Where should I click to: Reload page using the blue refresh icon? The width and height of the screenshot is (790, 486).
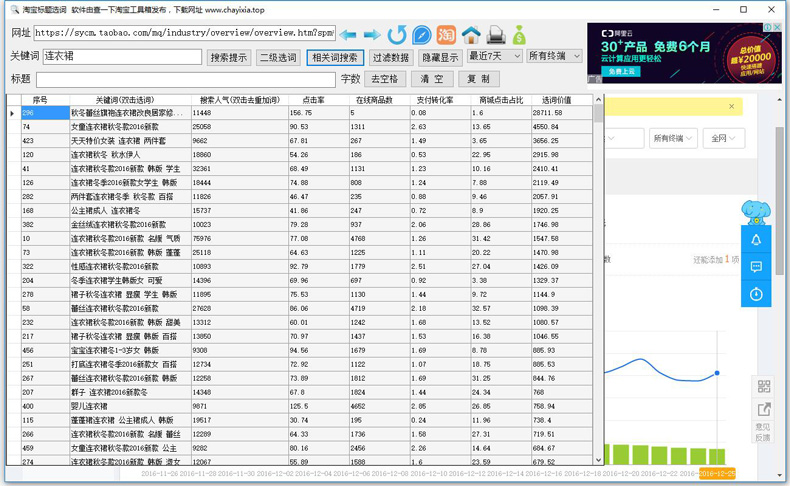[397, 35]
